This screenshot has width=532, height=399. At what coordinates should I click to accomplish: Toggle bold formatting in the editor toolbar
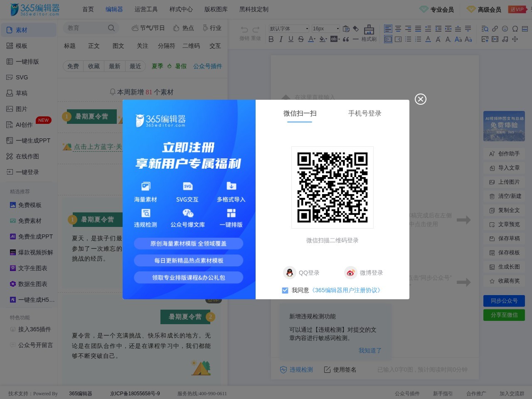(x=271, y=39)
